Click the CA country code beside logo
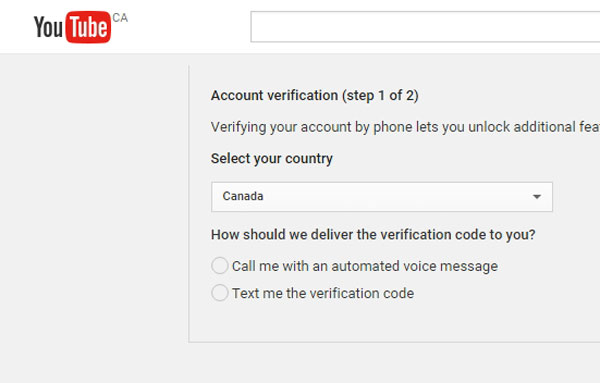Screen dimensions: 600x383 120,18
